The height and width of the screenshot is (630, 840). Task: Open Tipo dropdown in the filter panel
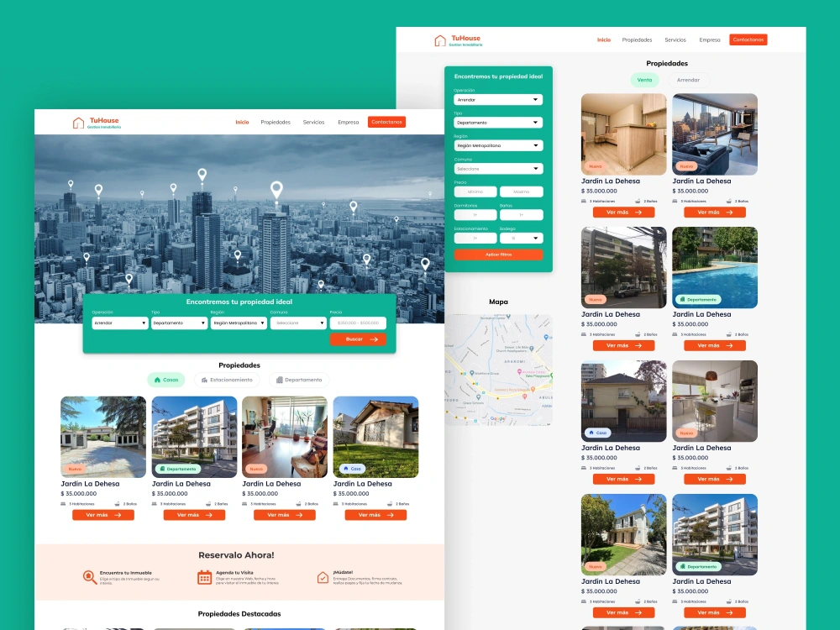[x=498, y=123]
